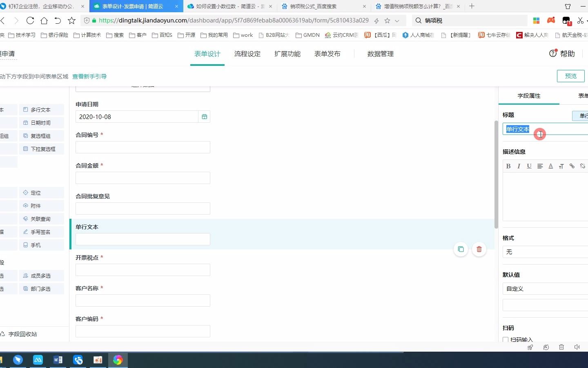
Task: Open the colorful browser taskbar icon
Action: pyautogui.click(x=118, y=360)
